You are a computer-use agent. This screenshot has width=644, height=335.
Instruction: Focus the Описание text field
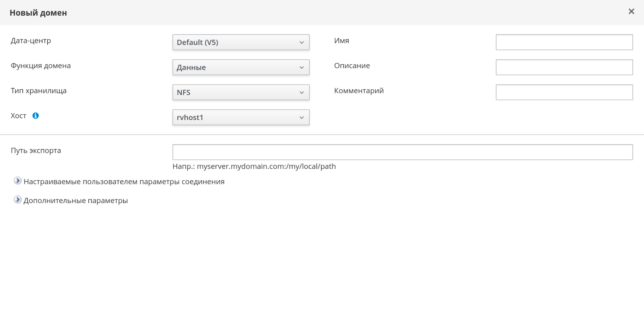(564, 67)
